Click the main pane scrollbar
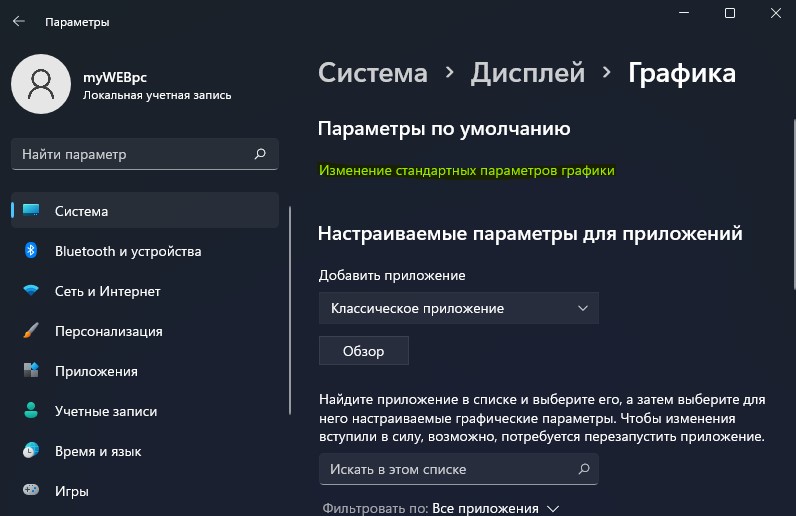 click(794, 204)
